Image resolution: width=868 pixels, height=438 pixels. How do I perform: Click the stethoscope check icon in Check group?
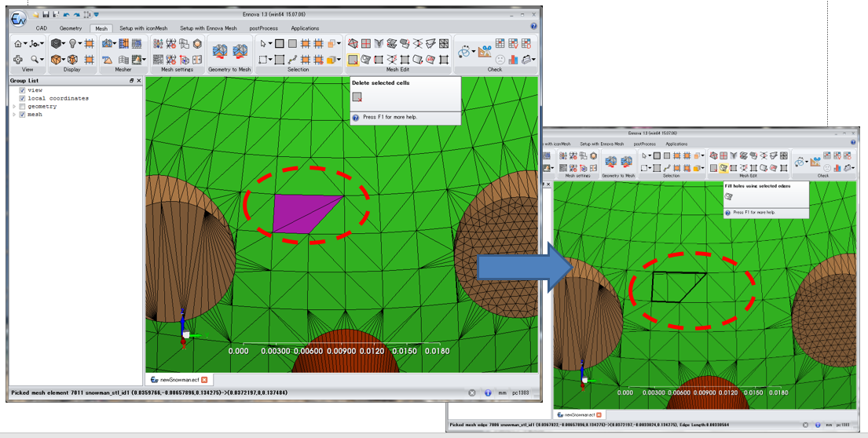[x=465, y=52]
